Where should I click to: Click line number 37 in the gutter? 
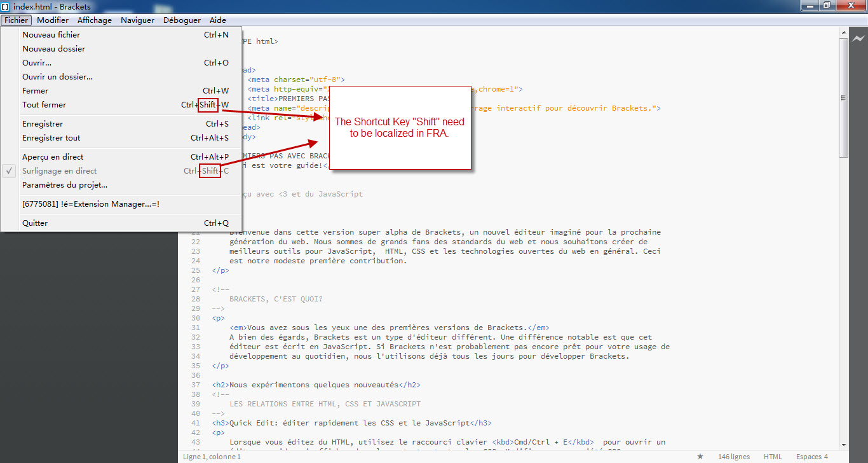point(196,385)
